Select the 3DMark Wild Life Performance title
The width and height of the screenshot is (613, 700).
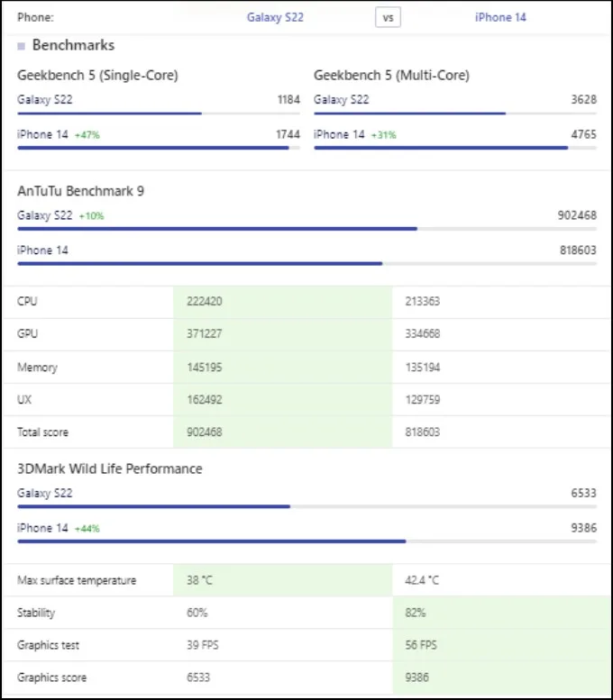coord(109,468)
